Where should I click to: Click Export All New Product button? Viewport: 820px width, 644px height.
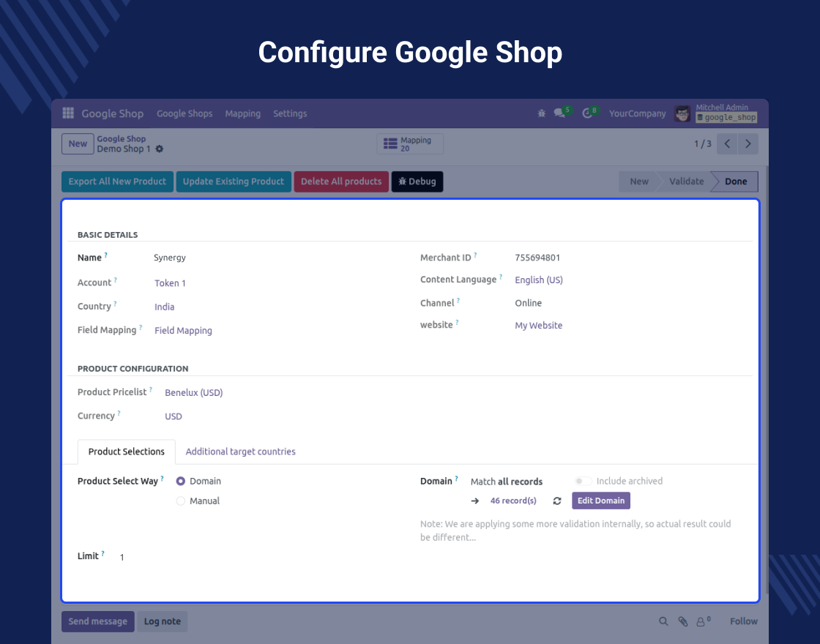[117, 181]
